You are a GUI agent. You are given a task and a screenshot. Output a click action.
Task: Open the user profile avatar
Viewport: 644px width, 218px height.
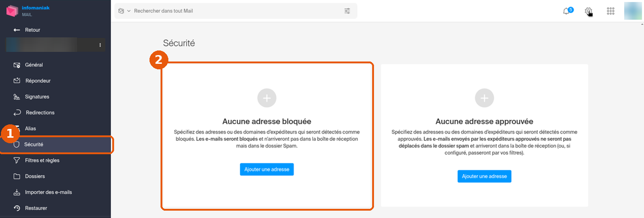coord(633,11)
